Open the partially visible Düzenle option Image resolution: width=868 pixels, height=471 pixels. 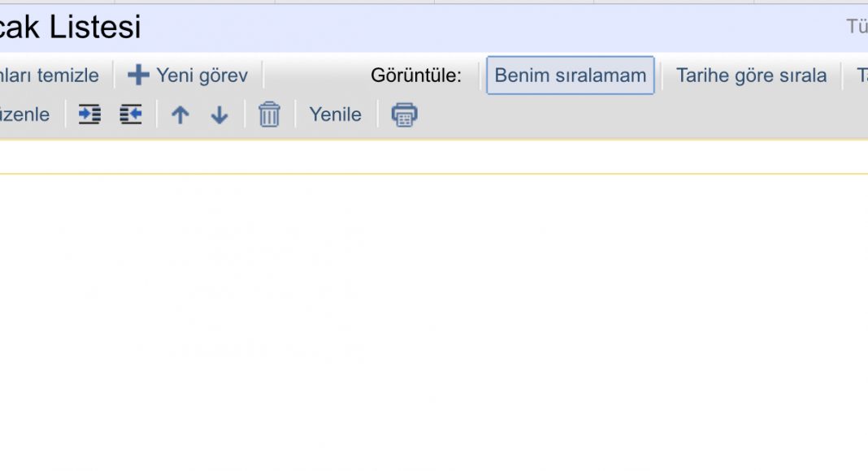click(25, 115)
